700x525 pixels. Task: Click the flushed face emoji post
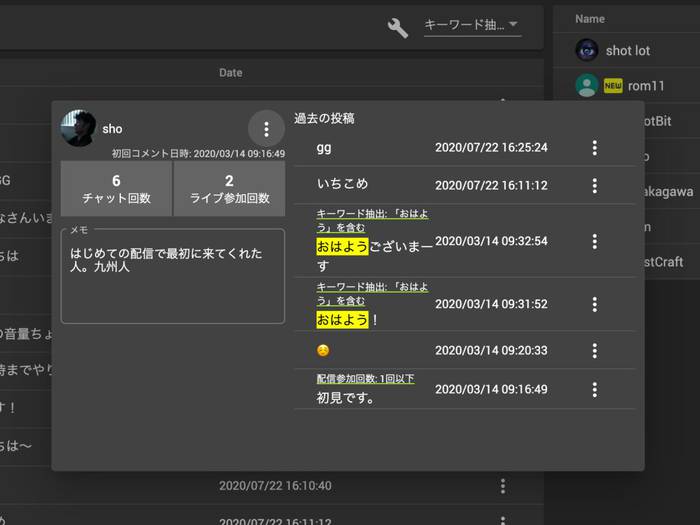pyautogui.click(x=323, y=350)
